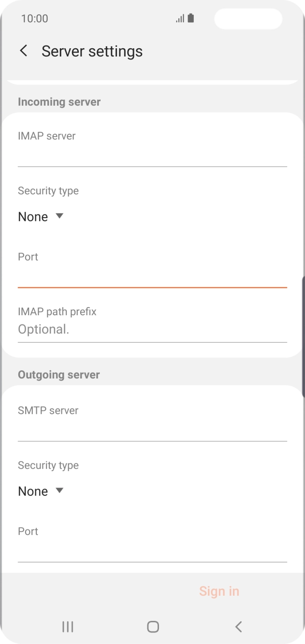The width and height of the screenshot is (305, 644).
Task: Focus the highlighted incoming Port field
Action: [x=152, y=273]
